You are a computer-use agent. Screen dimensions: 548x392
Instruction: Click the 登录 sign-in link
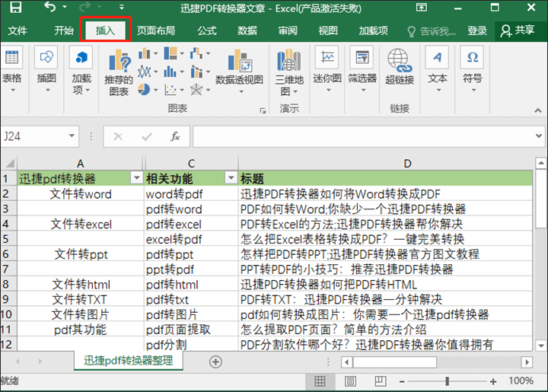point(477,30)
